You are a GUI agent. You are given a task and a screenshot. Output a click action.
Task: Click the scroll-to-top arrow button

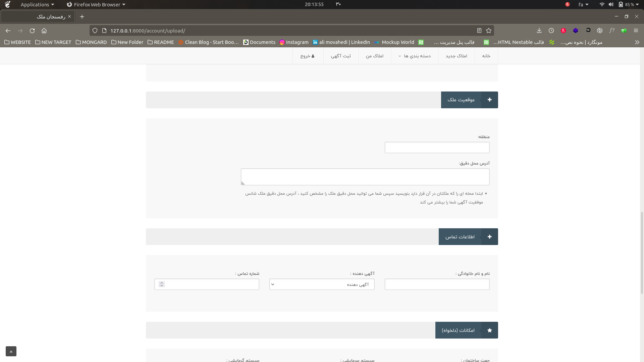pyautogui.click(x=11, y=351)
